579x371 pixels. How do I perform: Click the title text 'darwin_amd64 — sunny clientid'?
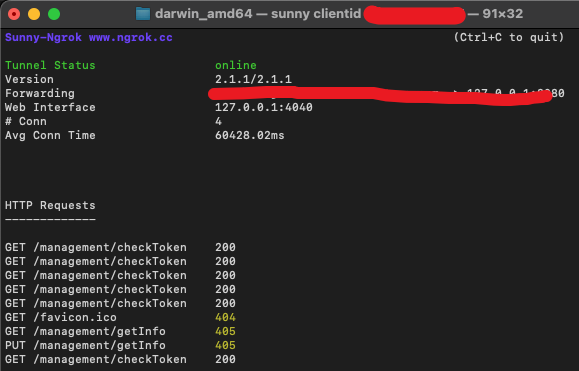coord(258,14)
